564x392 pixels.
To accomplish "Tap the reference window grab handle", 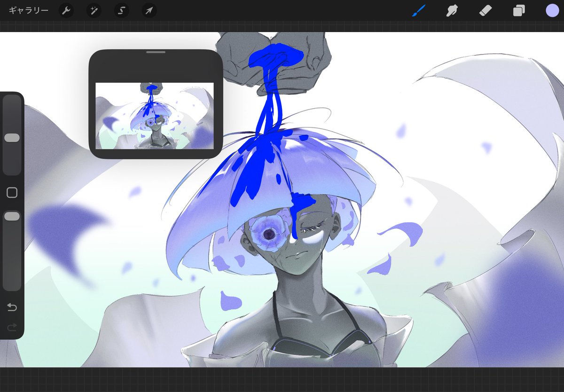I will coord(156,52).
